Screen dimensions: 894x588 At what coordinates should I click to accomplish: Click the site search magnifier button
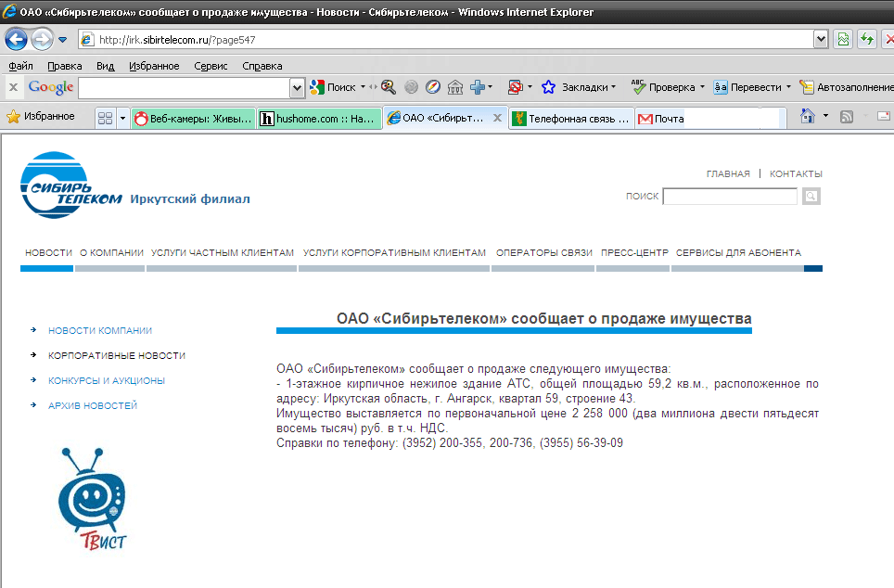(811, 197)
